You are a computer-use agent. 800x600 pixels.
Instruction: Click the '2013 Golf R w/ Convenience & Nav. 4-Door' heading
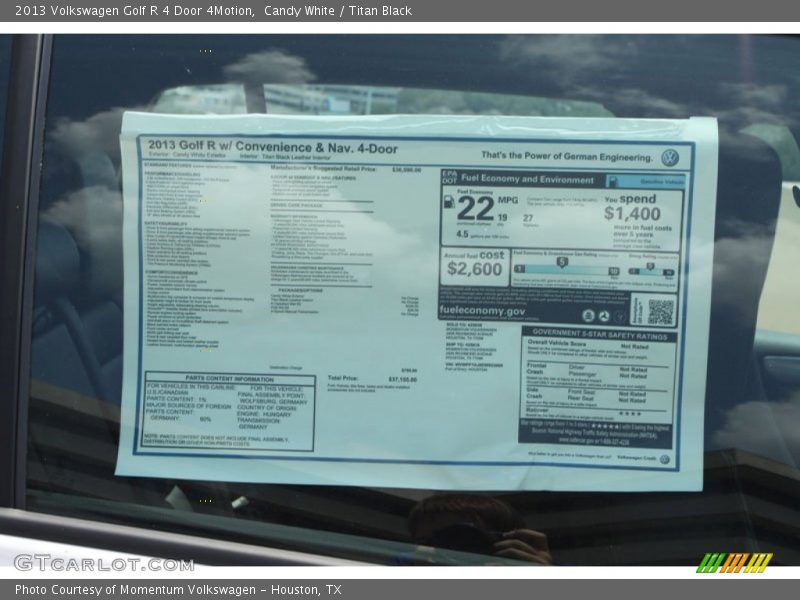pyautogui.click(x=273, y=147)
